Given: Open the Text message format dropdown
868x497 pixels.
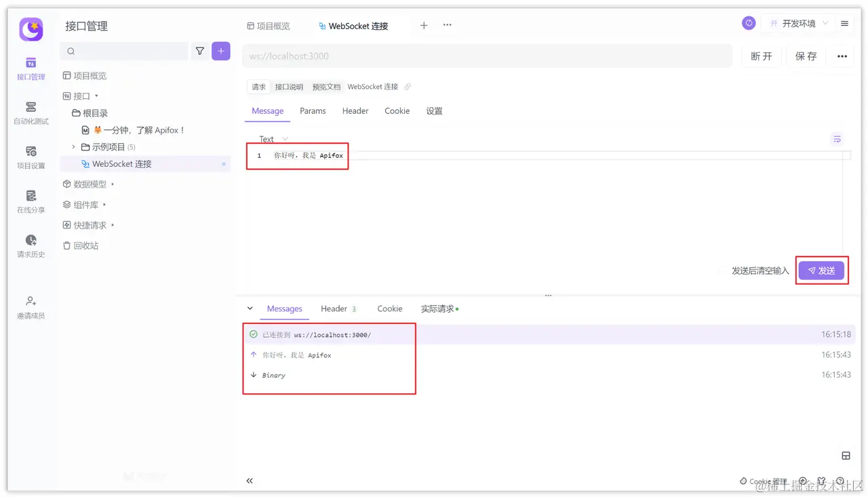Looking at the screenshot, I should pyautogui.click(x=273, y=139).
